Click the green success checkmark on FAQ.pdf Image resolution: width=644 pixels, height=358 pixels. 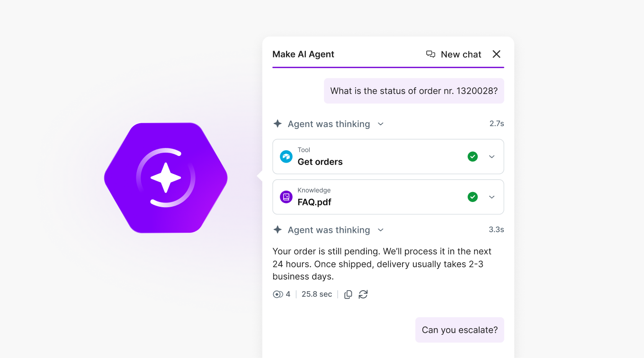pos(473,197)
